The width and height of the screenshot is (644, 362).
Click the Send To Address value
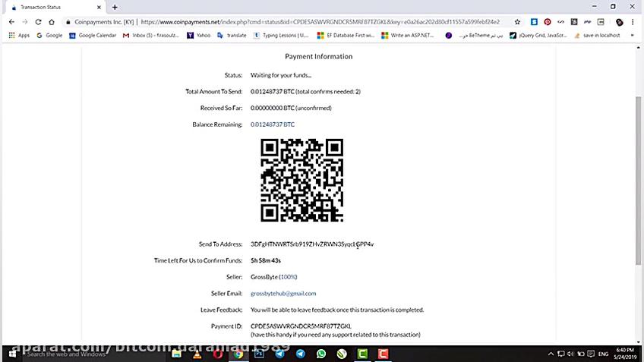pos(312,244)
